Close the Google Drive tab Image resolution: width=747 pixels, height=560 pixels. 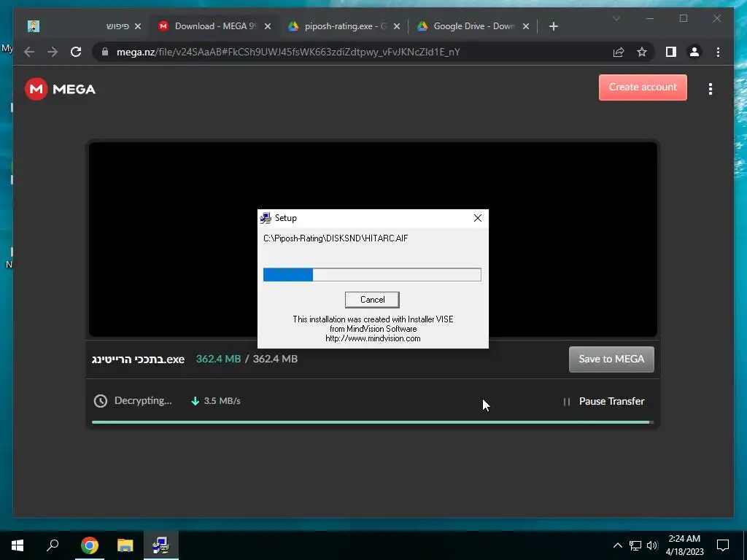(x=526, y=27)
